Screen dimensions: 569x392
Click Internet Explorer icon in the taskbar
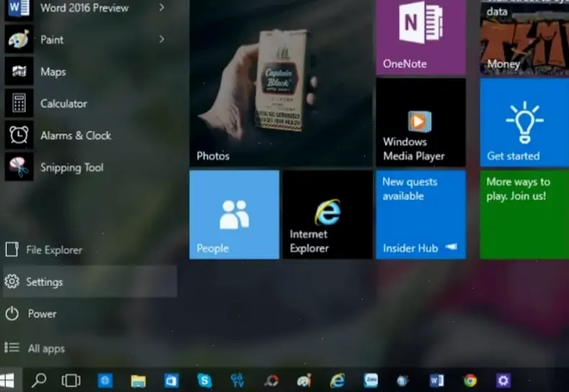337,380
